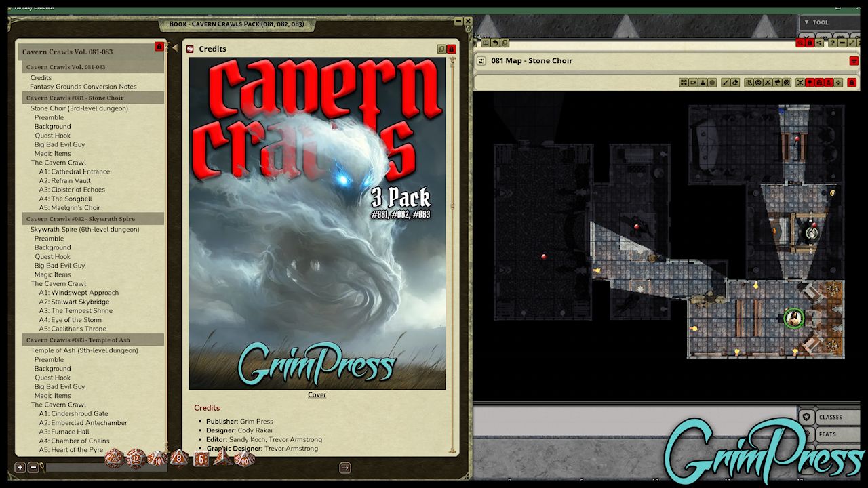The image size is (868, 488).
Task: Click the round circle icon in map toolbar
Action: click(x=712, y=83)
